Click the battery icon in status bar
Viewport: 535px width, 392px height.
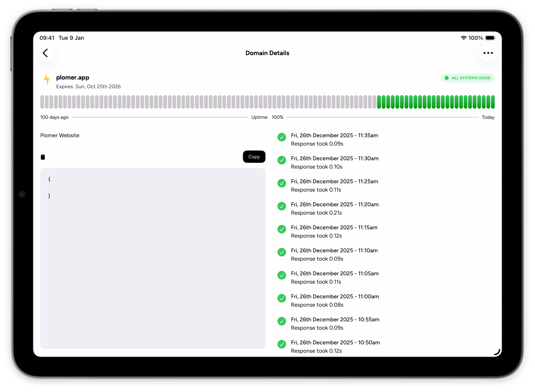tap(490, 38)
